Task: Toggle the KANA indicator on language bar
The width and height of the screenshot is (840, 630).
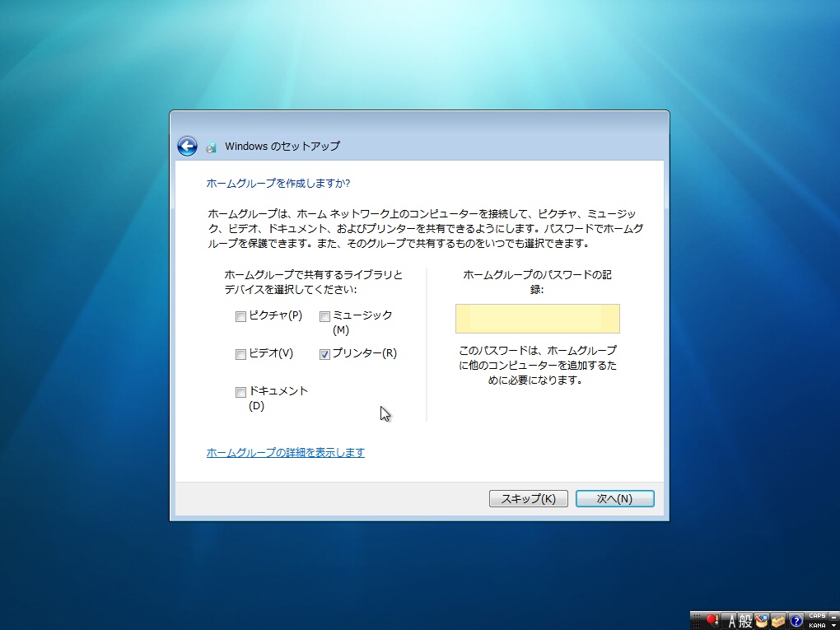Action: (x=817, y=625)
